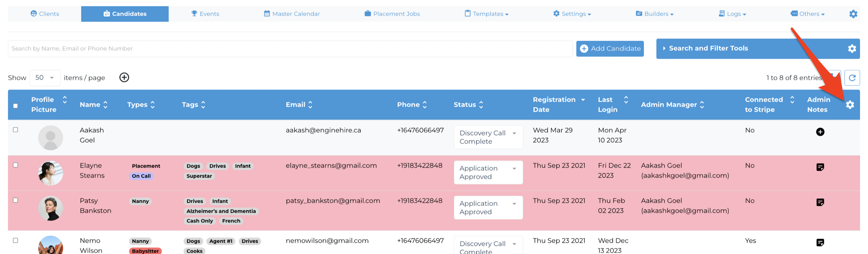Image resolution: width=868 pixels, height=254 pixels.
Task: Click the Cash Only tag for Patsy Bankston
Action: click(200, 221)
